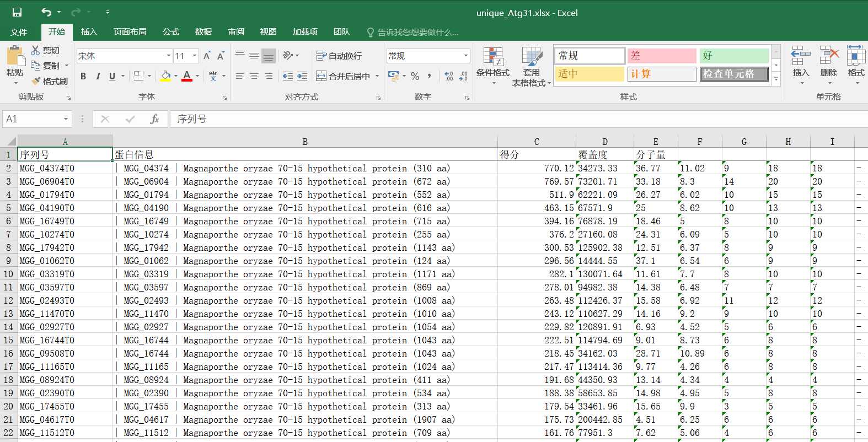The width and height of the screenshot is (868, 442).
Task: Toggle bold formatting
Action: coord(83,76)
